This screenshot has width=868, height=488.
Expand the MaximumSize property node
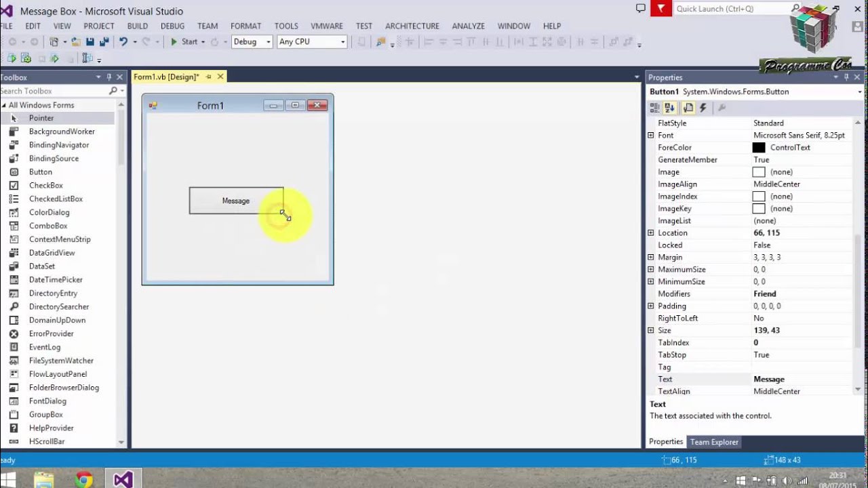[651, 270]
